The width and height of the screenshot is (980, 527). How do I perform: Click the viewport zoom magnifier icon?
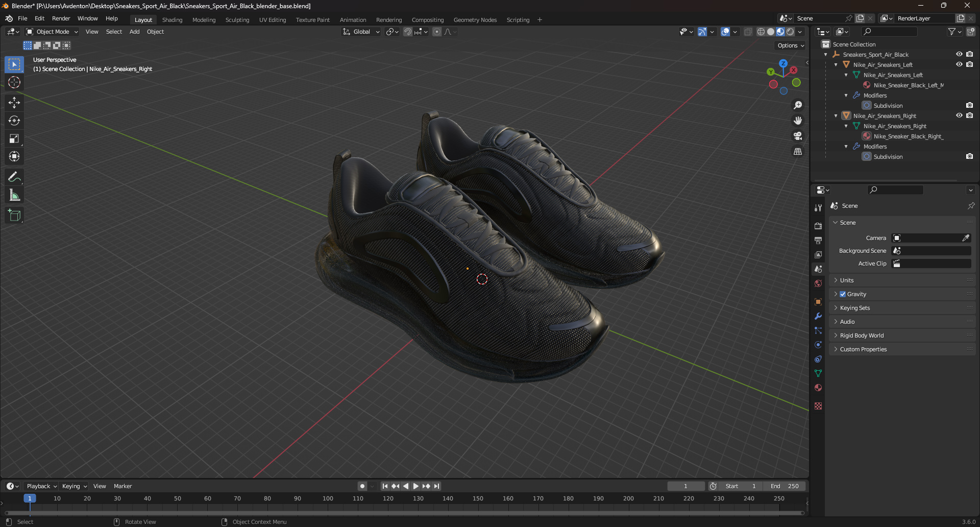click(x=797, y=105)
